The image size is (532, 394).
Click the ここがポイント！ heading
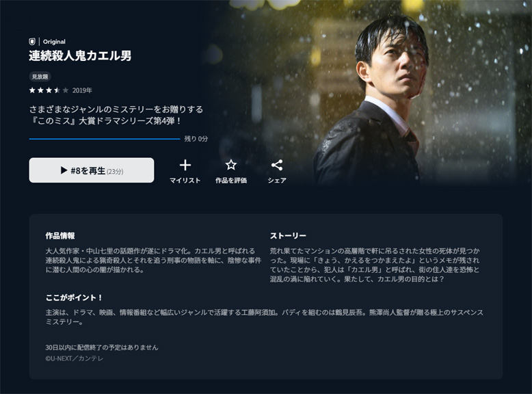point(74,298)
